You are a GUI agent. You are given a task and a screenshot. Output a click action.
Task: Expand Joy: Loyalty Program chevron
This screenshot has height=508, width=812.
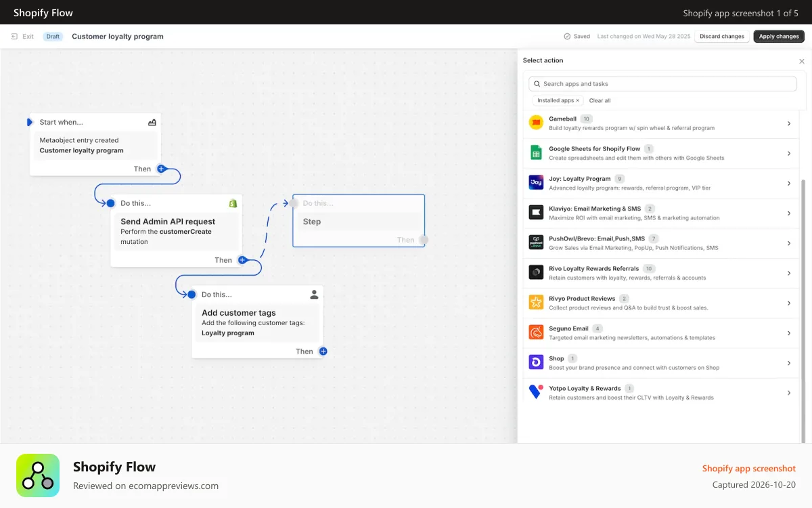tap(789, 183)
